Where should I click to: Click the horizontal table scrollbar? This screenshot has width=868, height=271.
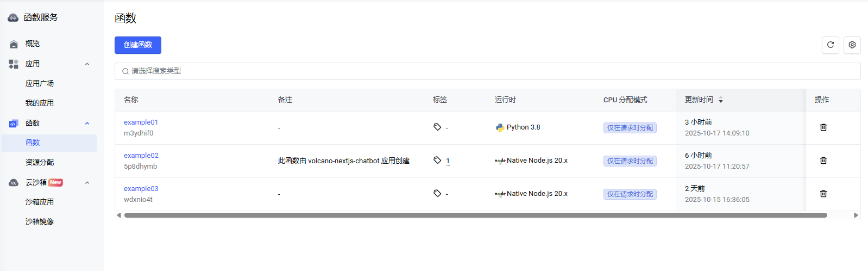coord(475,215)
